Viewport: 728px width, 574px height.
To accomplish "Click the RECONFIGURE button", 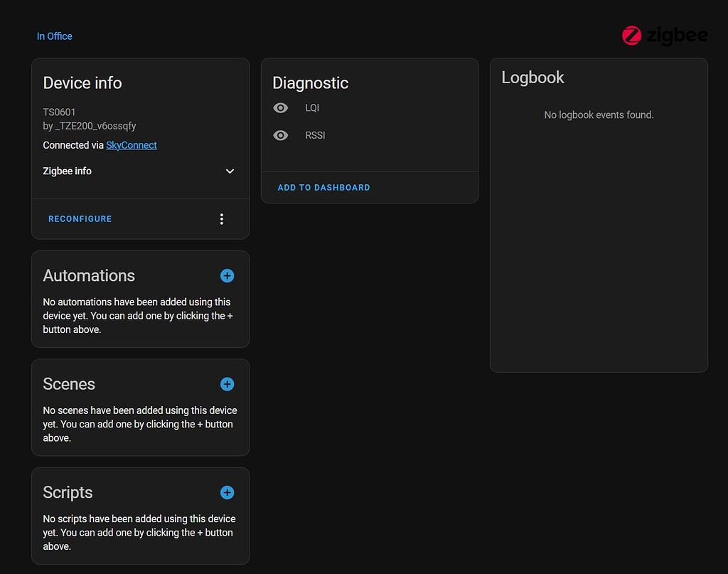I will click(80, 219).
